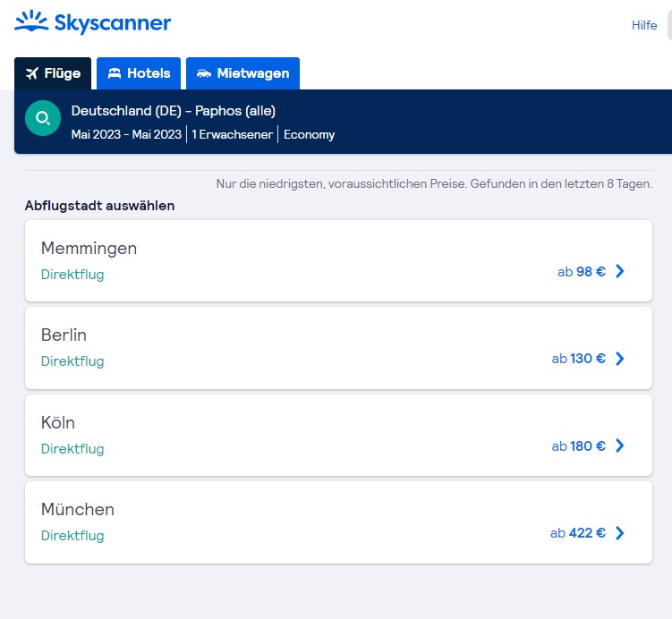Screen dimensions: 672x619
Task: Click the ab 98 € price
Action: (582, 272)
